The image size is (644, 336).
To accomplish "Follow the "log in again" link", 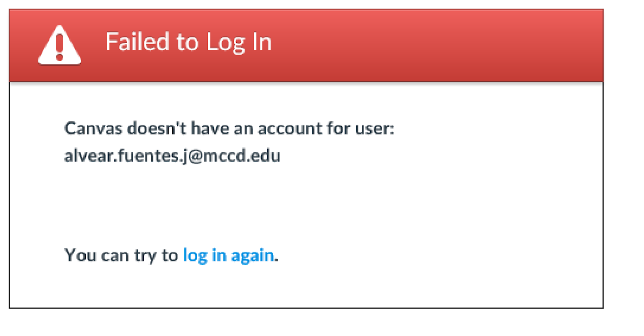I will (229, 255).
